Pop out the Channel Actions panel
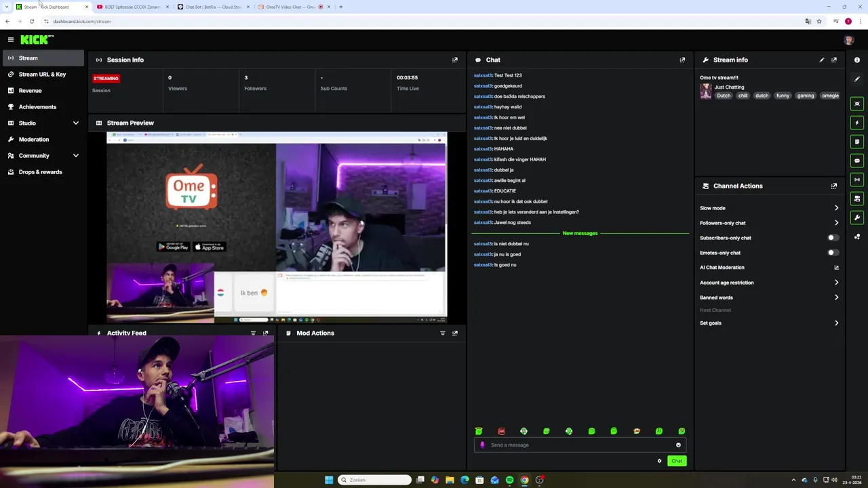This screenshot has width=868, height=488. pyautogui.click(x=834, y=186)
